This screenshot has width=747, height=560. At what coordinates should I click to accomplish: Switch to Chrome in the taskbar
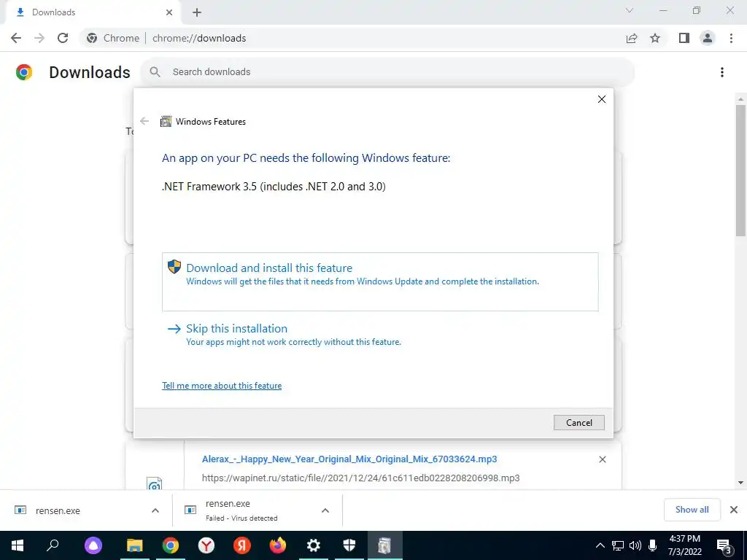pos(171,545)
